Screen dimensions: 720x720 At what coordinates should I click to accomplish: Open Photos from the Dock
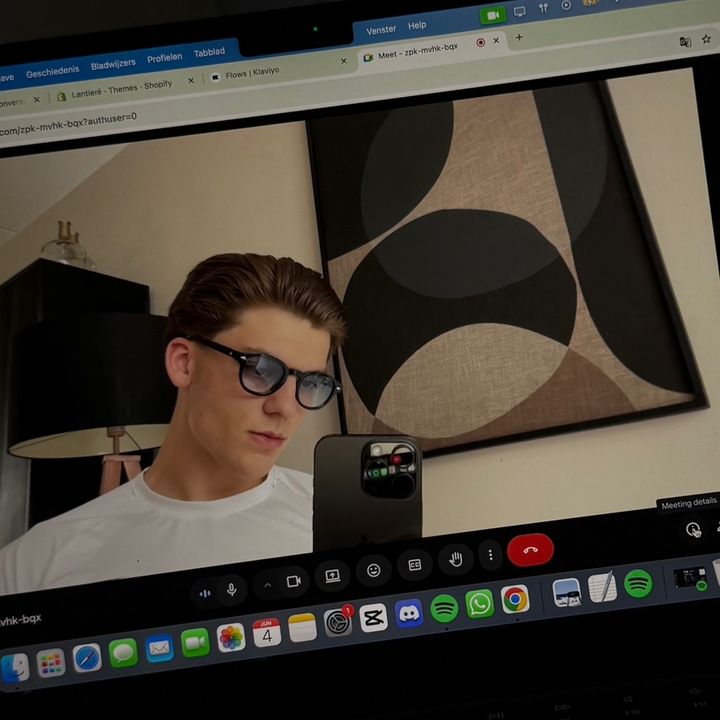point(231,638)
